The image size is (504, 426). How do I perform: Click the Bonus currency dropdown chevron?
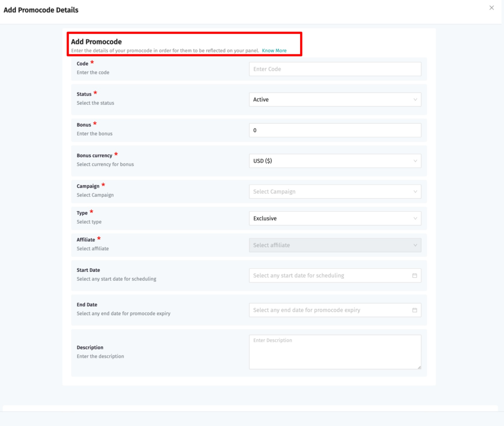[416, 161]
